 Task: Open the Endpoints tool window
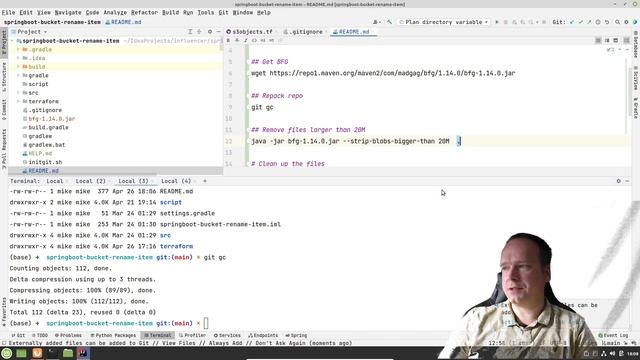(x=263, y=336)
